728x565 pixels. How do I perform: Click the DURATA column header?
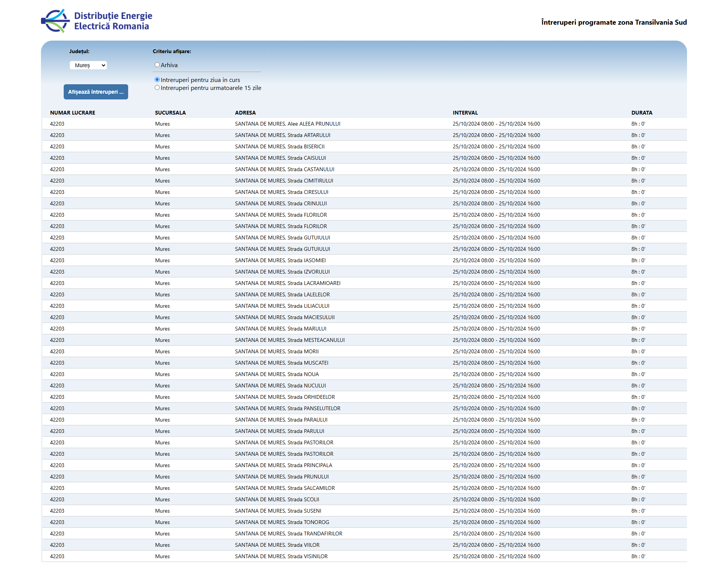pyautogui.click(x=642, y=113)
